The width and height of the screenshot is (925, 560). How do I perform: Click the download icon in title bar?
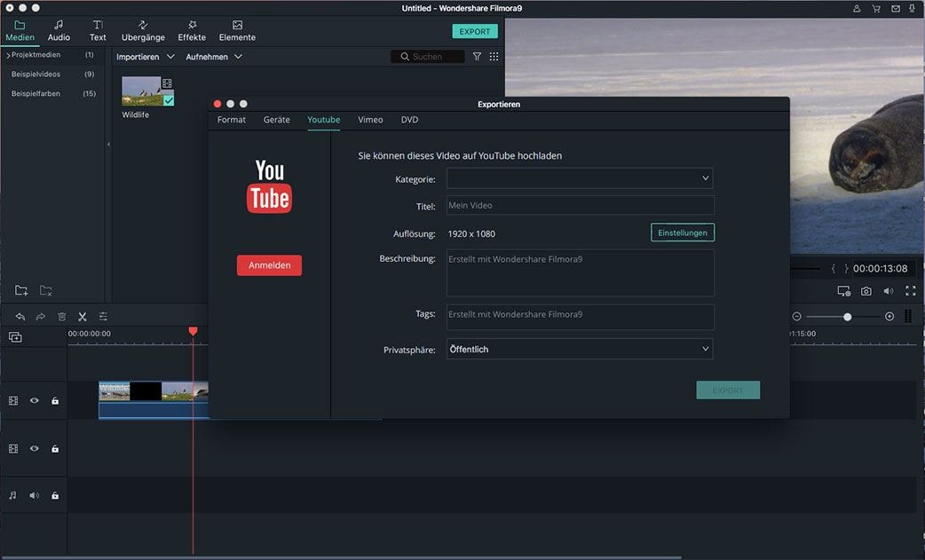[912, 9]
